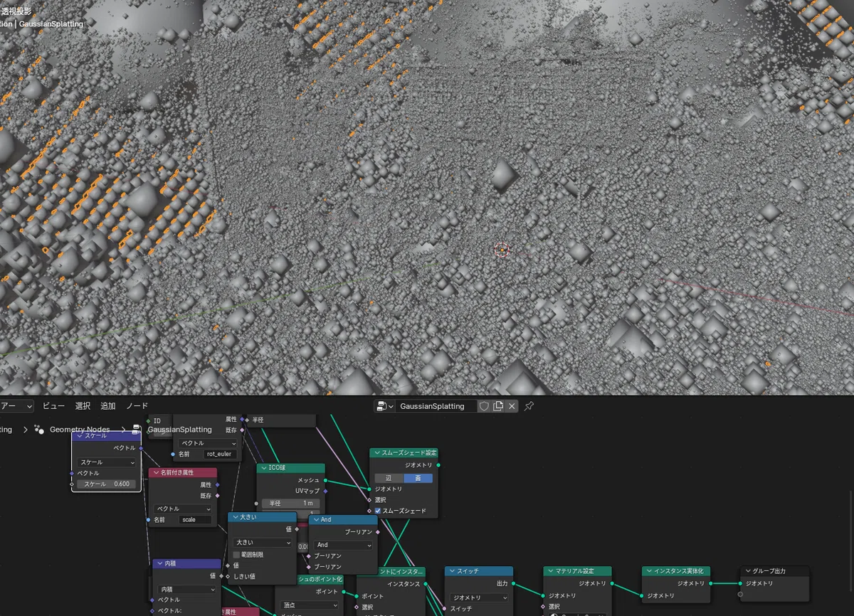The height and width of the screenshot is (616, 854).
Task: Collapse the グループ出力 node
Action: [x=748, y=571]
